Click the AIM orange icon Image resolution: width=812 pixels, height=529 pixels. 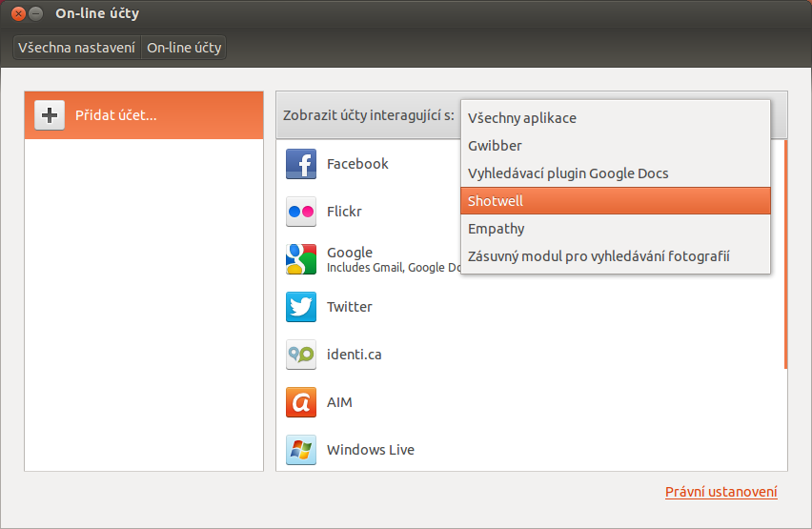click(x=301, y=402)
